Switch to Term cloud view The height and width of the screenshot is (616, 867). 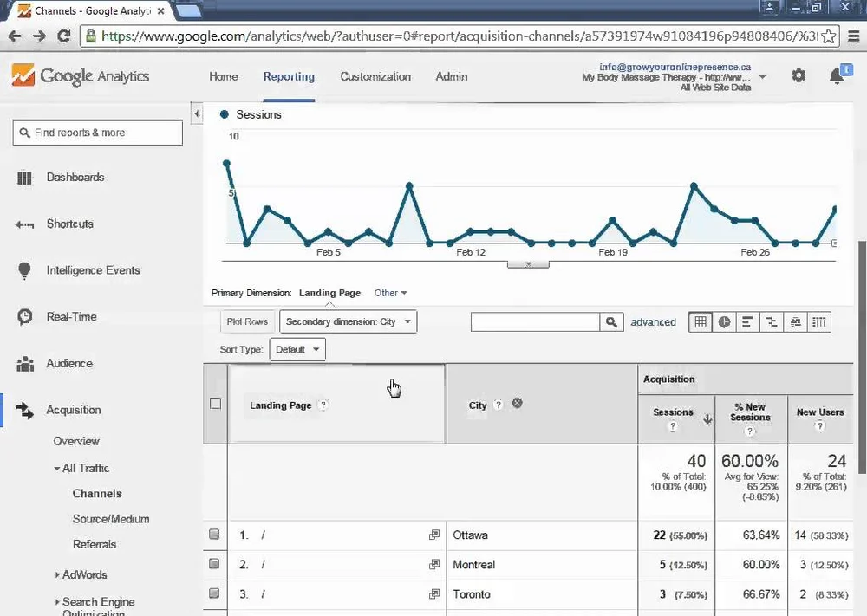coord(795,322)
